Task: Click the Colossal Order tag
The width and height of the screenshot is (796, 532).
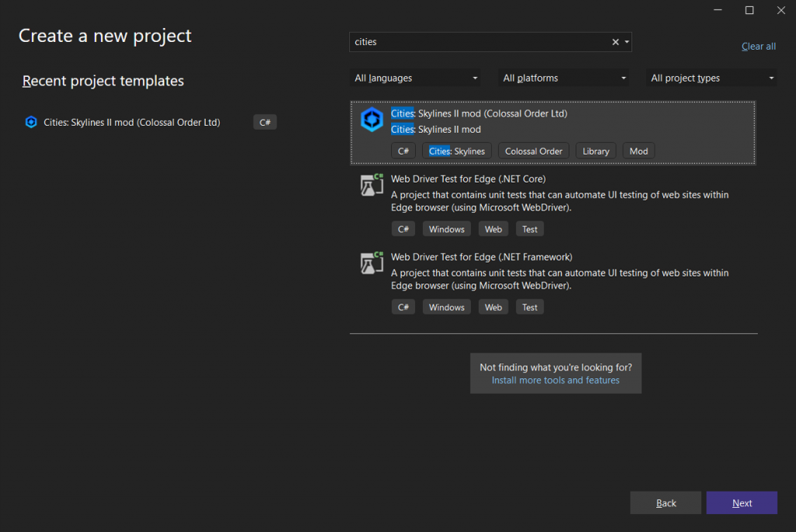Action: click(x=533, y=151)
